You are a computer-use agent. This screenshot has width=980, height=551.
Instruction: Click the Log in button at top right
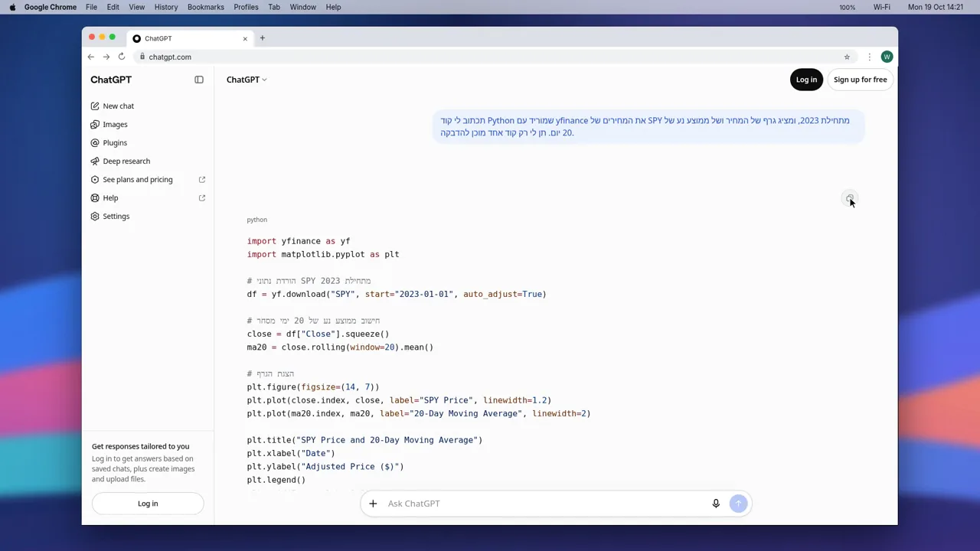(806, 80)
